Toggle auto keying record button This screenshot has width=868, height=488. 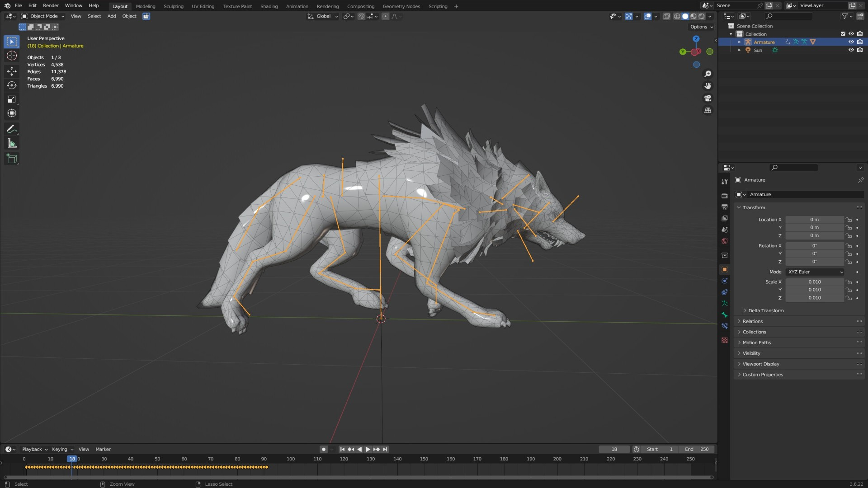[x=323, y=449]
